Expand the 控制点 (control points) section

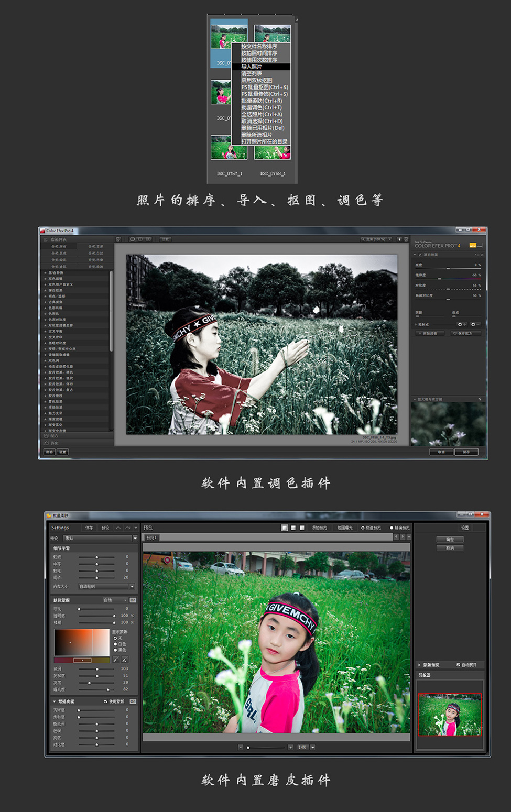416,324
